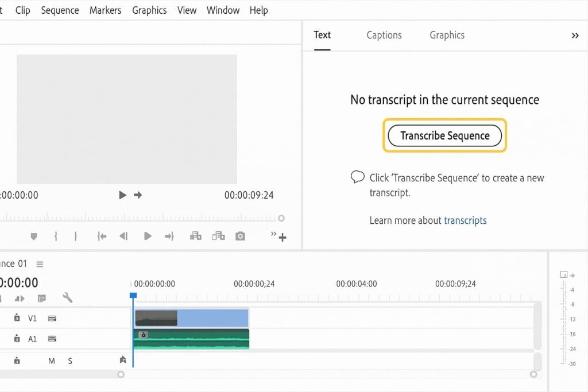The image size is (588, 392).
Task: Mute the audio track with M button
Action: tap(52, 361)
